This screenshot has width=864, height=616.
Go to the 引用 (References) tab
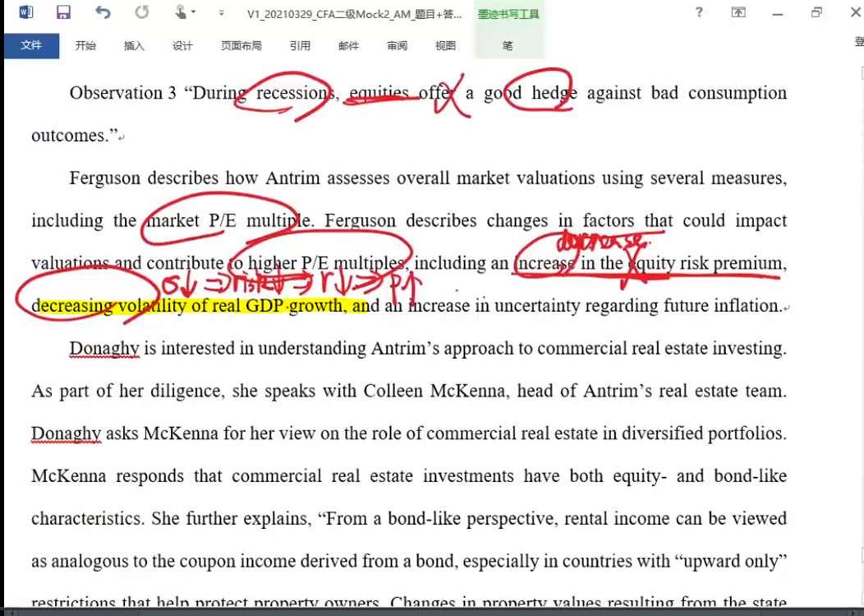click(x=300, y=46)
